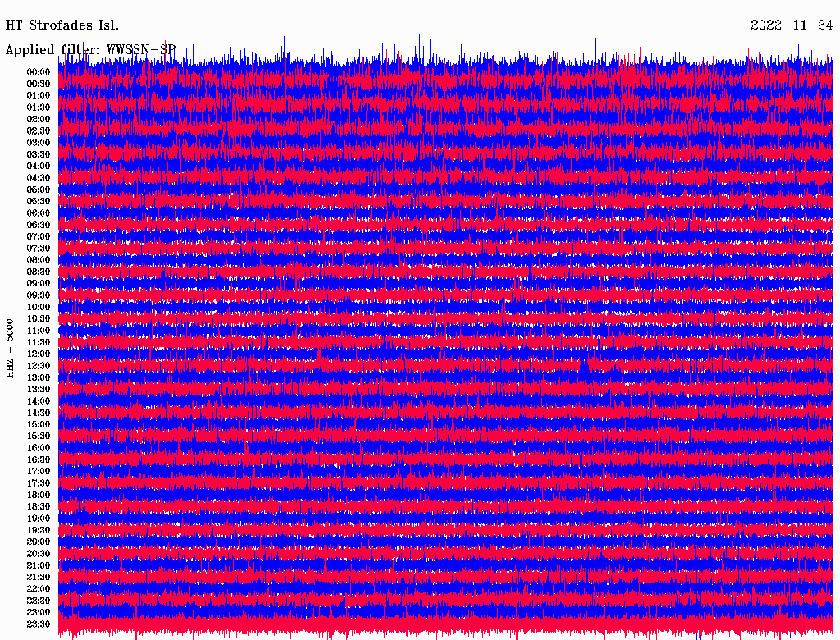Select the 12:00 time label
The width and height of the screenshot is (840, 640).
tap(39, 354)
